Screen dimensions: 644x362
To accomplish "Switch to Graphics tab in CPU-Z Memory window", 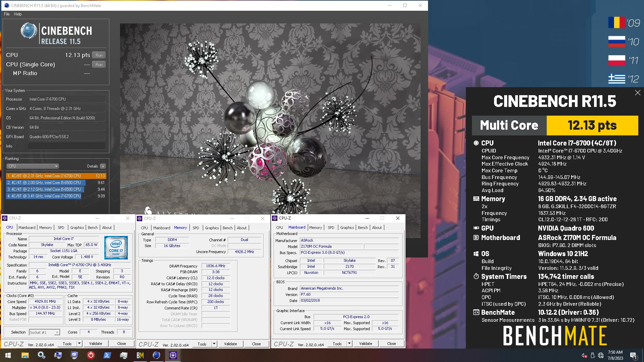I will click(x=212, y=228).
